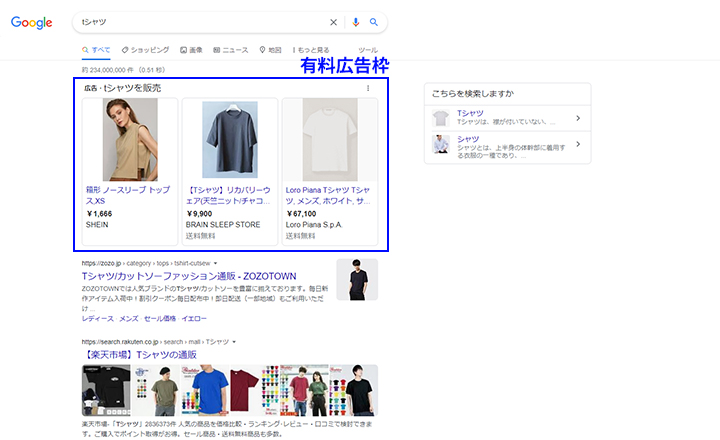Viewport: 720px width, 440px height.
Task: Expand the zozo.jp URL dropdown arrow
Action: [215, 263]
